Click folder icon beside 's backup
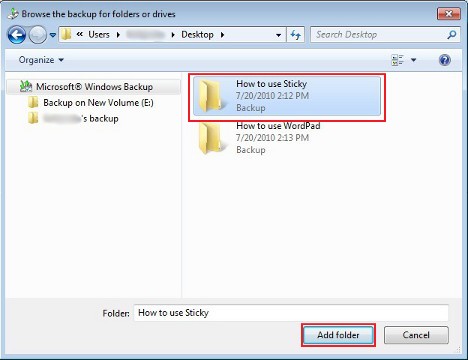Image resolution: width=468 pixels, height=360 pixels. point(33,118)
